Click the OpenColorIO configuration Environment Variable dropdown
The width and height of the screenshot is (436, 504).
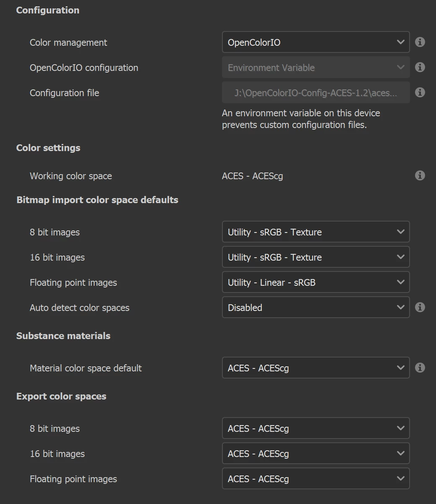point(316,68)
